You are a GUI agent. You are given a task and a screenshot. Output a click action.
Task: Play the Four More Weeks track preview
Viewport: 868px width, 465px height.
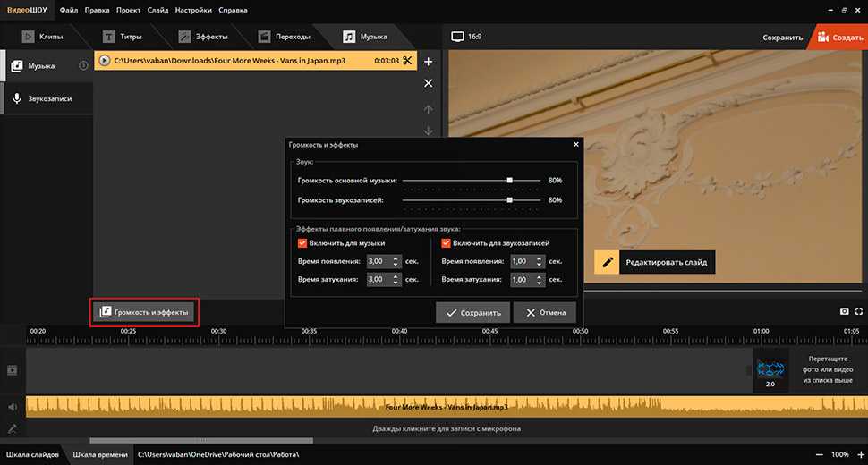pyautogui.click(x=106, y=61)
